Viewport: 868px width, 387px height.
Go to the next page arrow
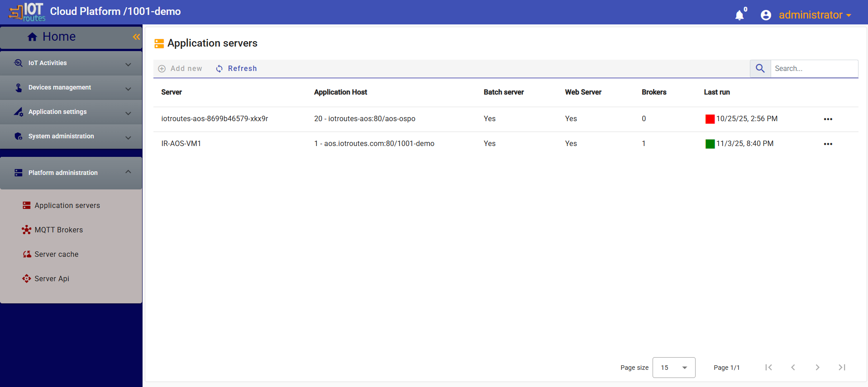coord(817,367)
